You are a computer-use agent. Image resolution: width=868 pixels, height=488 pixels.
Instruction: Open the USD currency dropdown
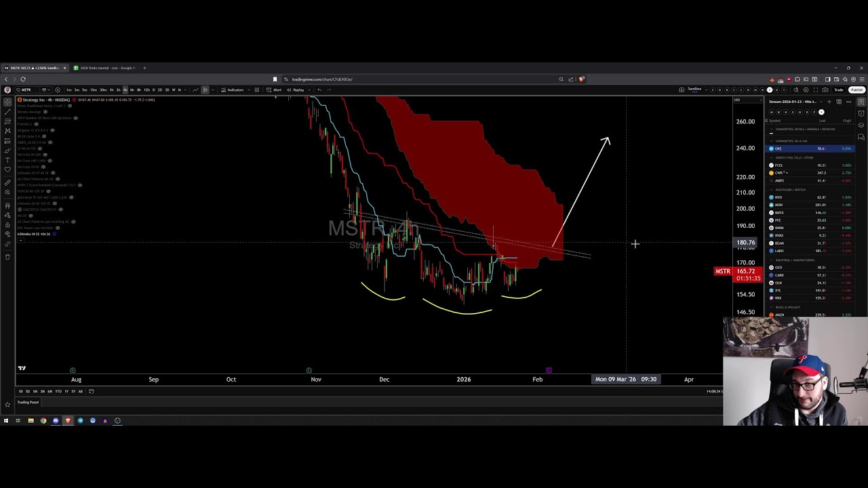point(748,100)
